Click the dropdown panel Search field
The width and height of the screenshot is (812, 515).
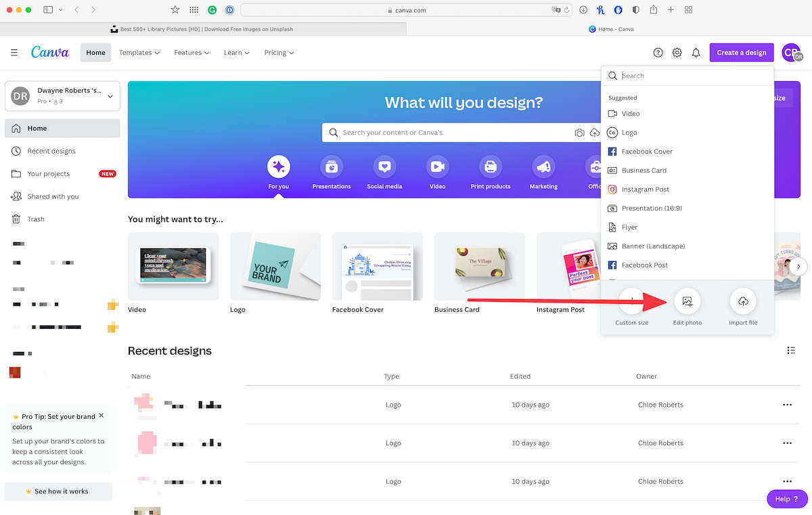point(687,76)
